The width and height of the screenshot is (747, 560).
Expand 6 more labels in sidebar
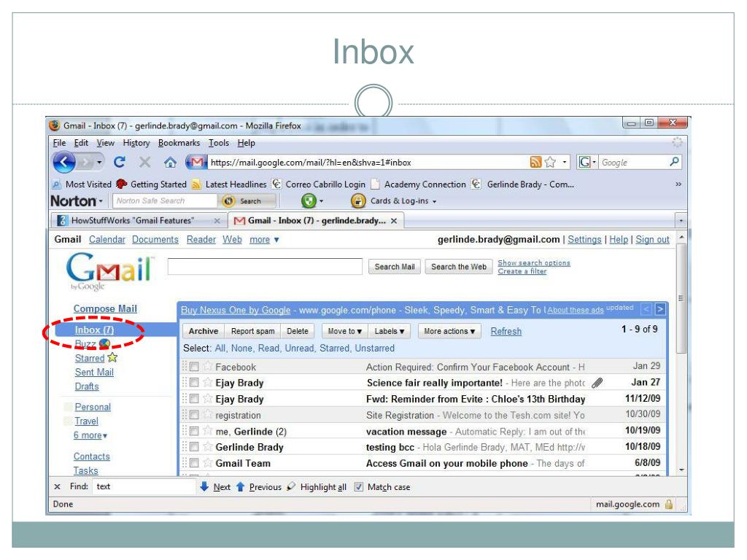click(90, 435)
